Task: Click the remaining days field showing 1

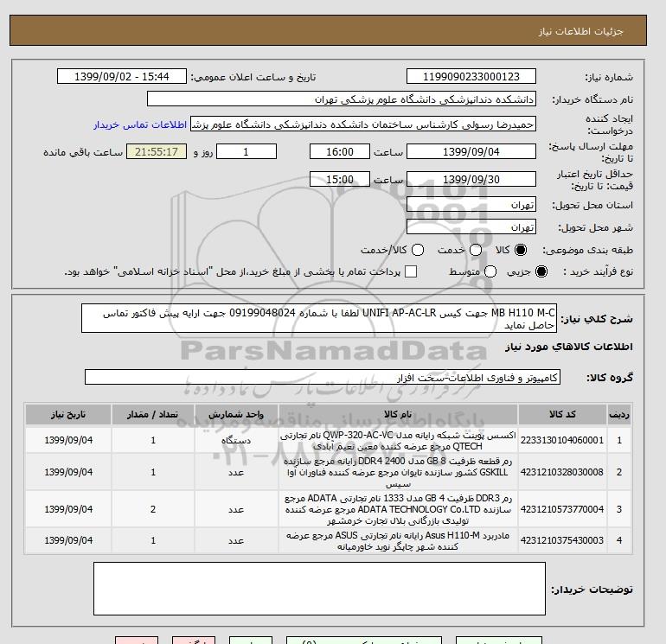Action: point(247,151)
